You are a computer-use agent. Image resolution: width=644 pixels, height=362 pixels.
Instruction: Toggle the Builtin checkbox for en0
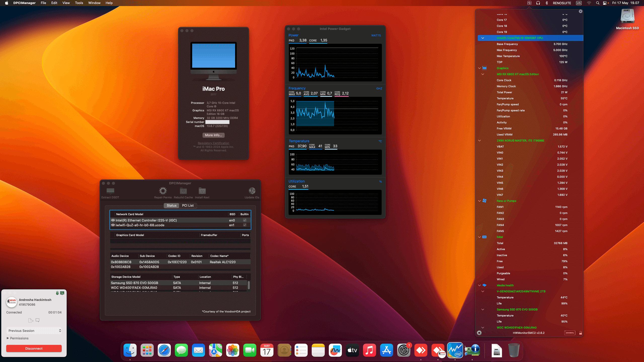click(245, 220)
